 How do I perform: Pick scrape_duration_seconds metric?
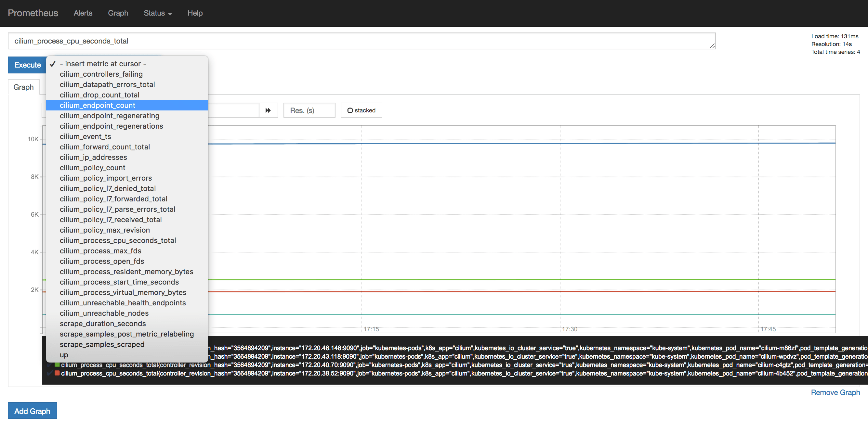point(127,324)
